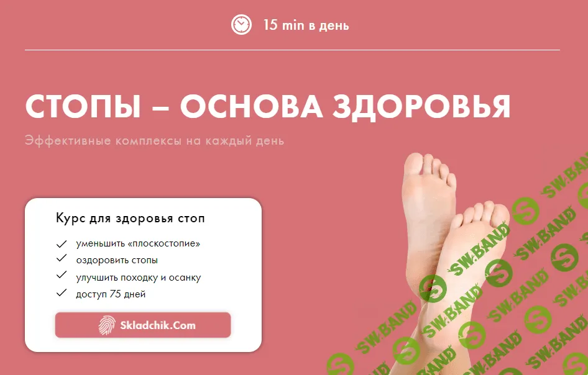Click list item уменьшить «плоскостопие»
The width and height of the screenshot is (588, 375).
138,243
